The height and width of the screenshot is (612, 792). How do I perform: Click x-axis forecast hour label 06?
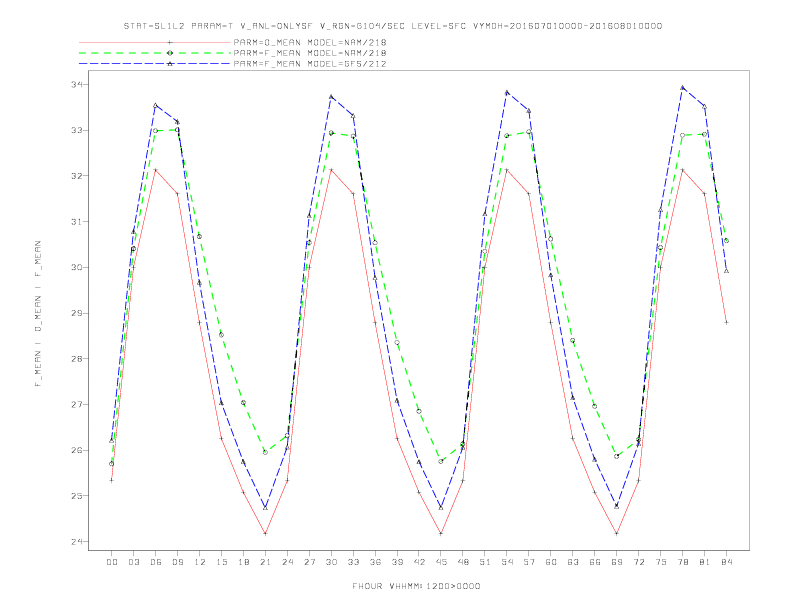156,562
